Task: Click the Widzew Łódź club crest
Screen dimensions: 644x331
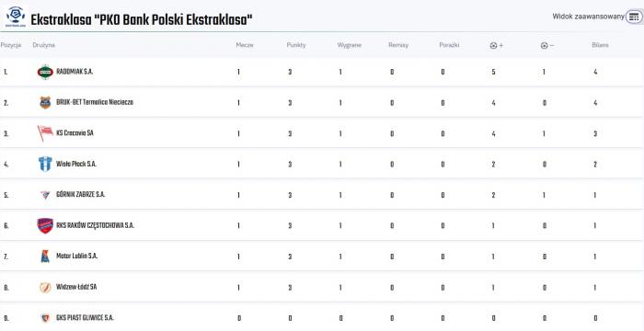Action: [45, 287]
